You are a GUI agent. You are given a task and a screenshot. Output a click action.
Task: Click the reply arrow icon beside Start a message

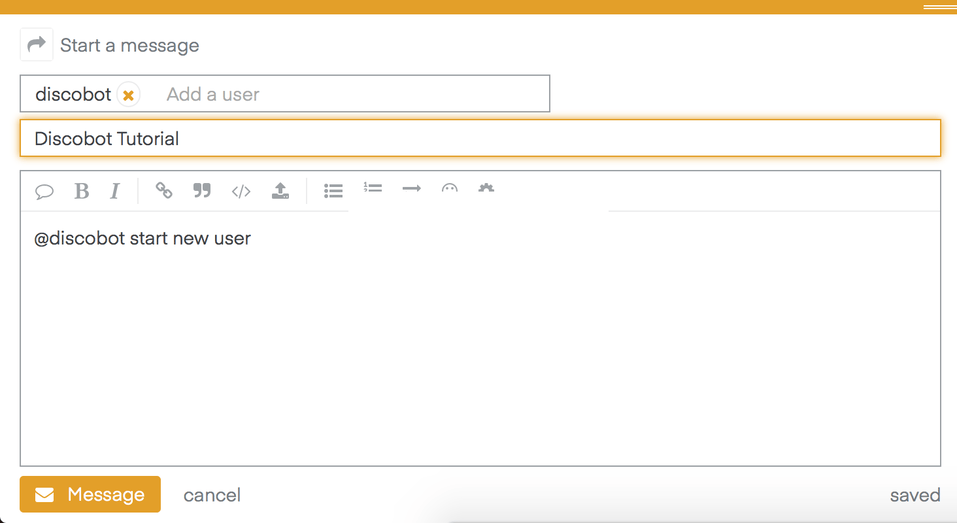click(x=37, y=45)
